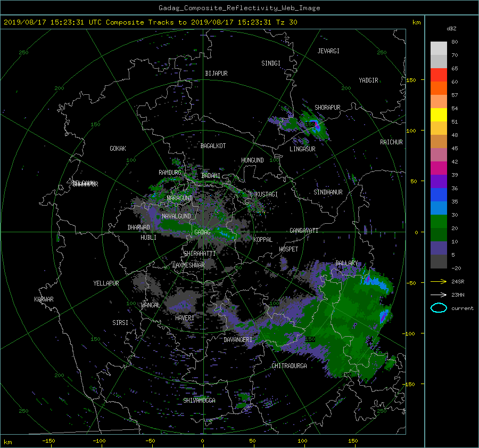The image size is (479, 448).
Task: Click the SHORAPUR city label
Action: pyautogui.click(x=327, y=108)
